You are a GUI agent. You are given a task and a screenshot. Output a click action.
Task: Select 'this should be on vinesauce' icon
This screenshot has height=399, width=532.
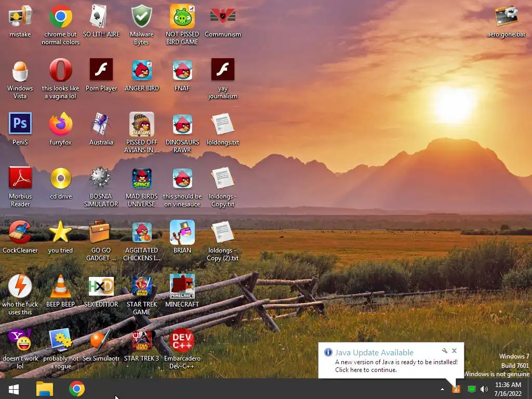(182, 178)
